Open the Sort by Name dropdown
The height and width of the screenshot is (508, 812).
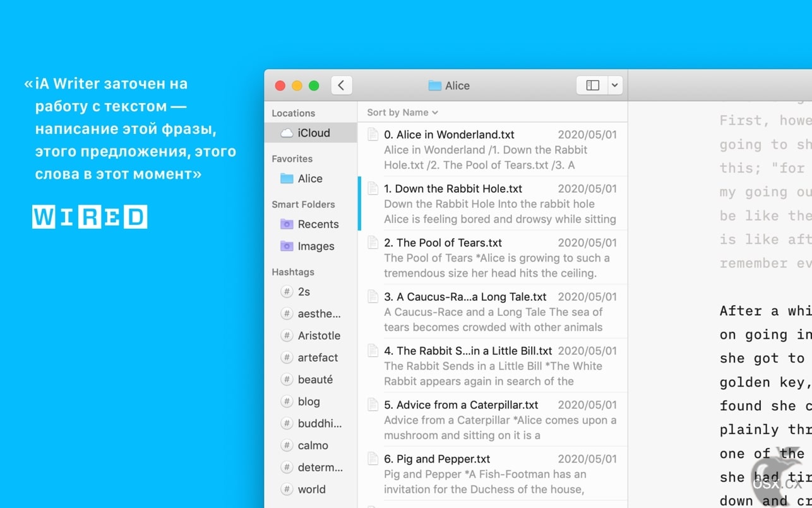402,112
